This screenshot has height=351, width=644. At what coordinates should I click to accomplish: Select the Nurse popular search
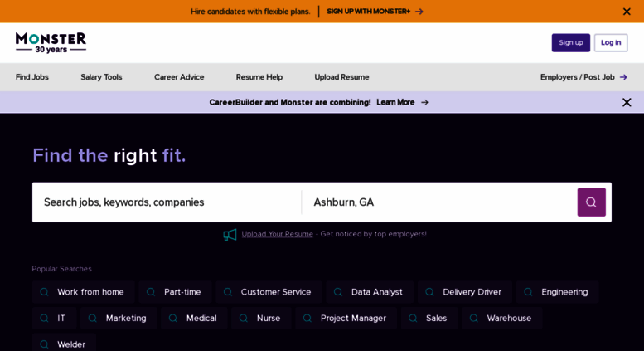coord(261,318)
